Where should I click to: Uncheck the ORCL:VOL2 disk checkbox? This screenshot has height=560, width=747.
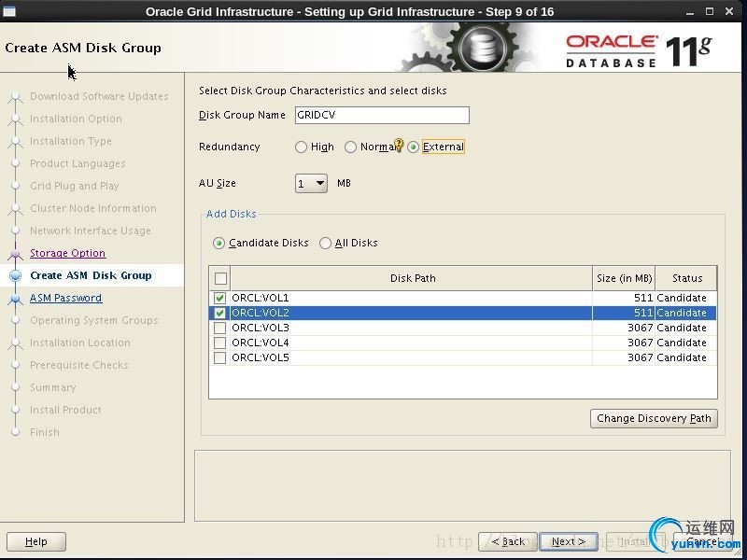click(219, 313)
